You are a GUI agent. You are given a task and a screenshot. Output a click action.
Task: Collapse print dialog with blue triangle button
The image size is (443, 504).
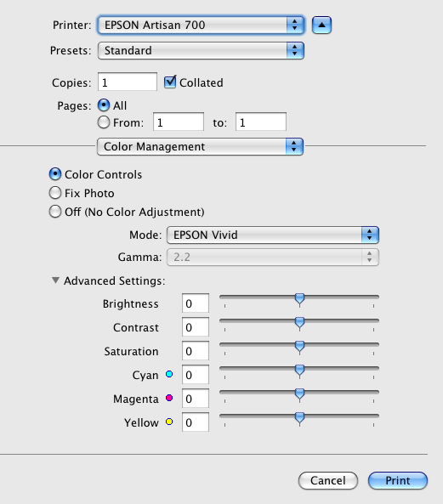pos(321,25)
